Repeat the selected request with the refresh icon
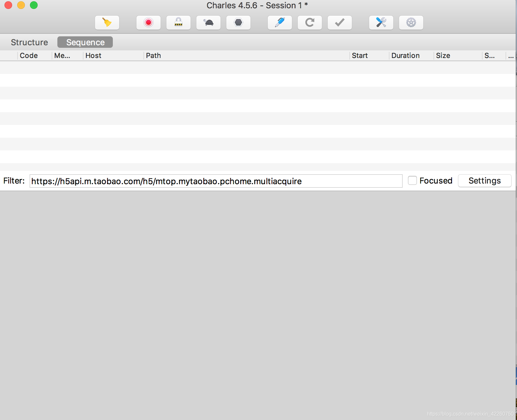The image size is (517, 420). (310, 23)
